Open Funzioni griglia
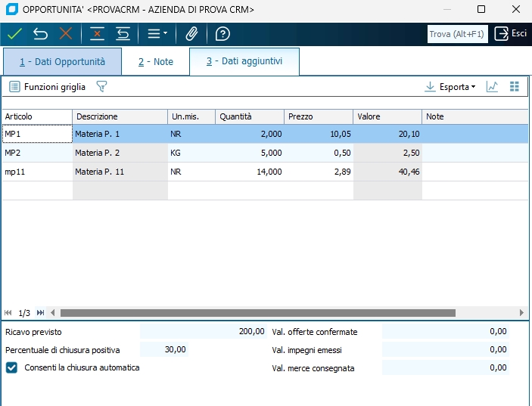Image resolution: width=532 pixels, height=406 pixels. [x=47, y=87]
